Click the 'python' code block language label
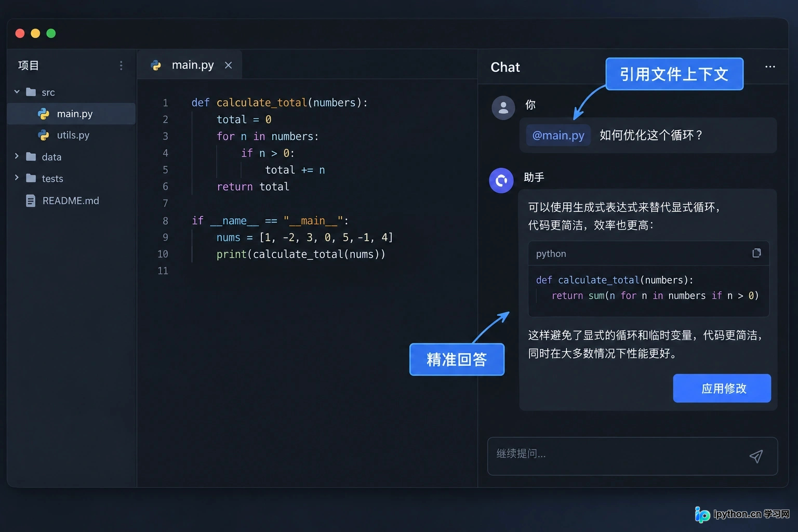 [551, 254]
